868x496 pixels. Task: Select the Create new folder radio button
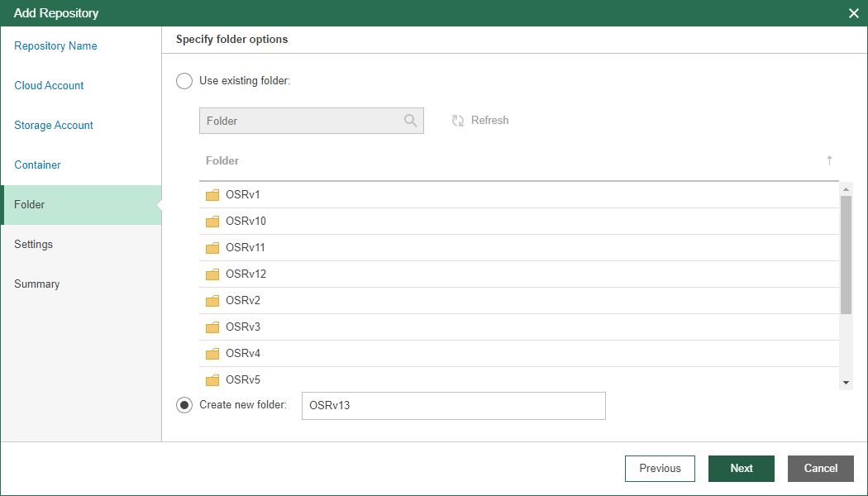pos(184,405)
